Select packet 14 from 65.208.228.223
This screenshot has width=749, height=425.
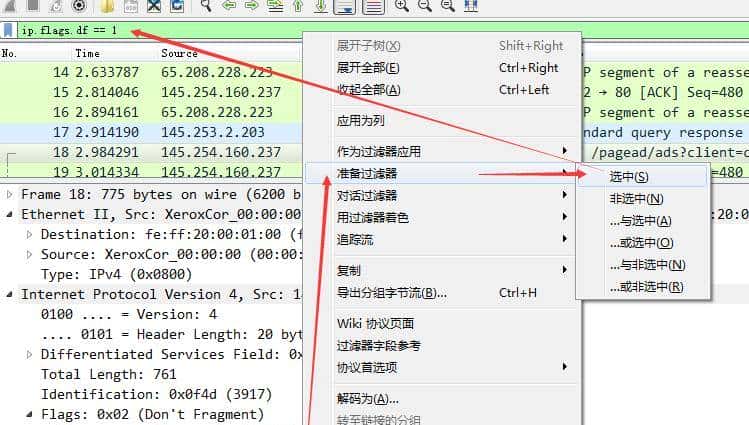(151, 73)
